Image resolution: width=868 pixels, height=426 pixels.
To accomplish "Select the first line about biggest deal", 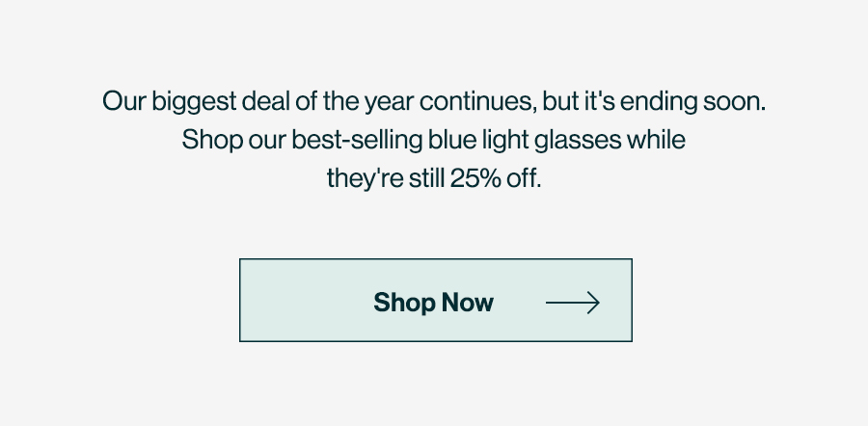I will [434, 102].
